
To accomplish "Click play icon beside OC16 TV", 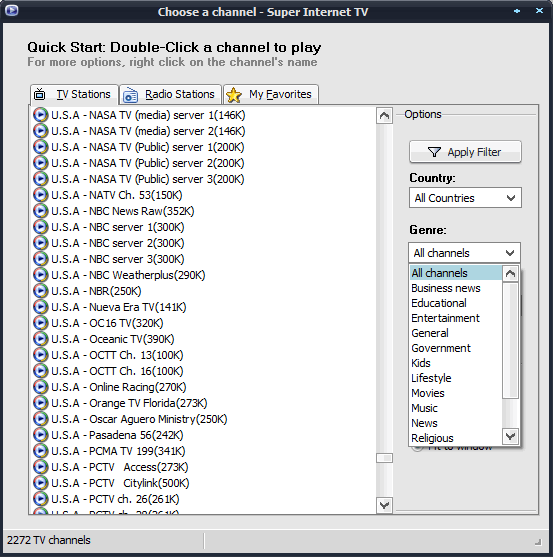I will pos(40,323).
